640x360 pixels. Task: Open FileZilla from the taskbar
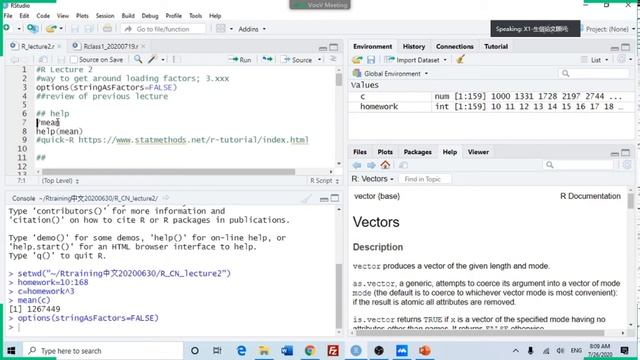pyautogui.click(x=333, y=350)
